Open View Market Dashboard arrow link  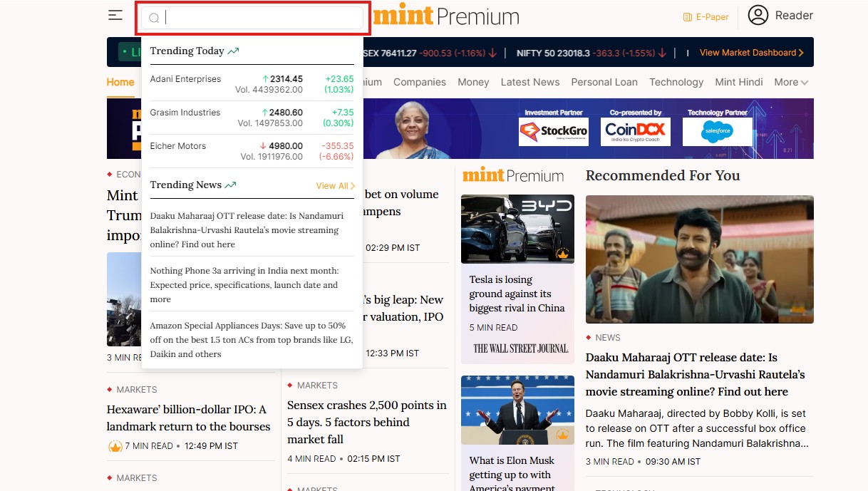751,53
